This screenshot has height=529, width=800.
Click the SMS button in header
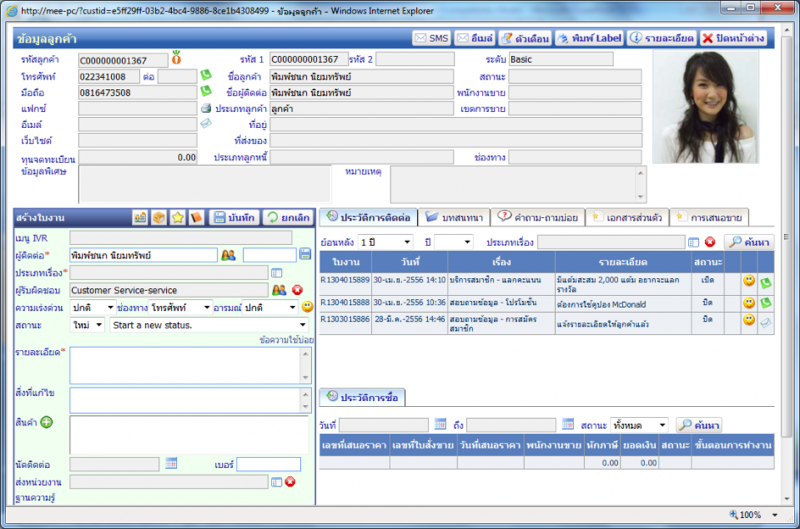coord(431,38)
